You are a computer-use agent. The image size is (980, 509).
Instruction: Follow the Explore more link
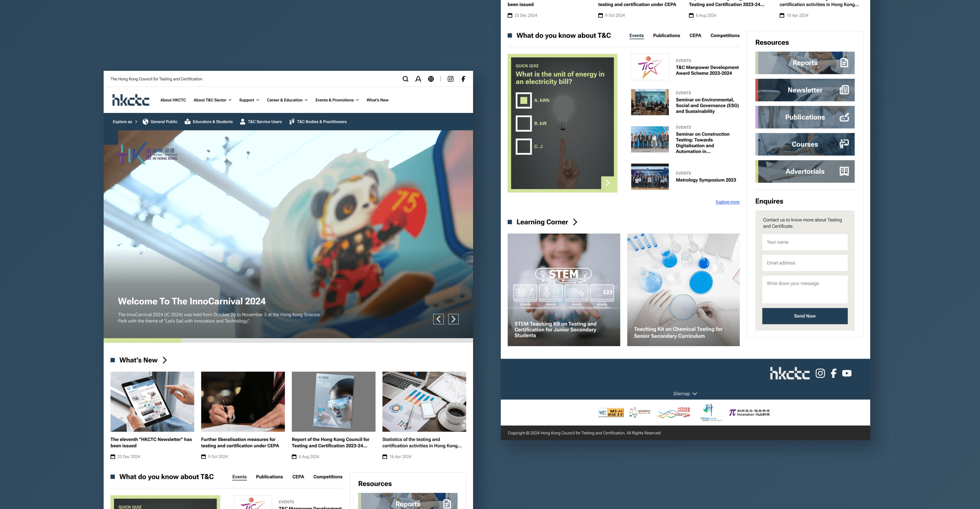click(727, 202)
